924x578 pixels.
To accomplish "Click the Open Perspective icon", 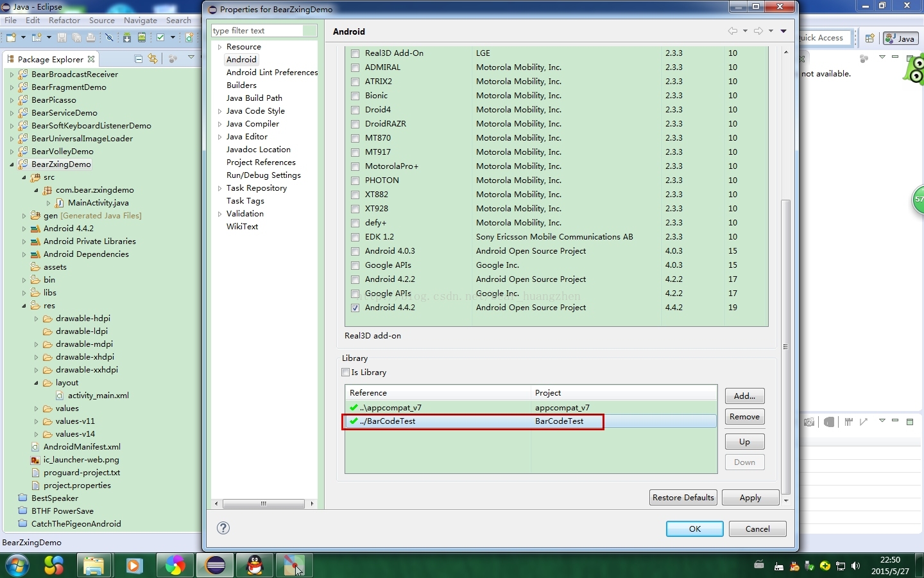I will [869, 39].
